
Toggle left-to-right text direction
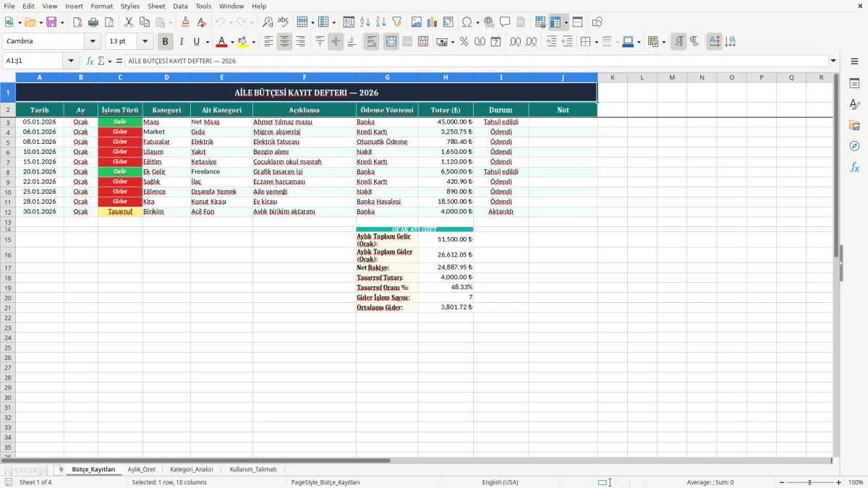pos(678,42)
